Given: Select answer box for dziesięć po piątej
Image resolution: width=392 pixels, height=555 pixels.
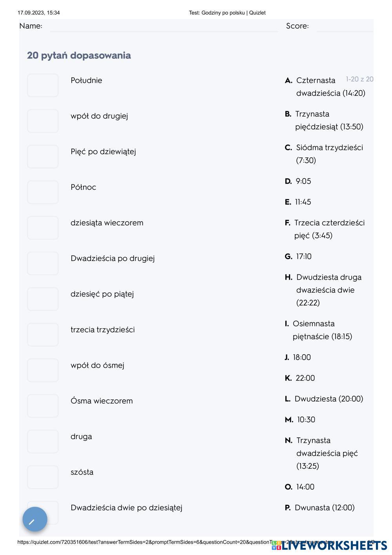Looking at the screenshot, I should tap(43, 299).
